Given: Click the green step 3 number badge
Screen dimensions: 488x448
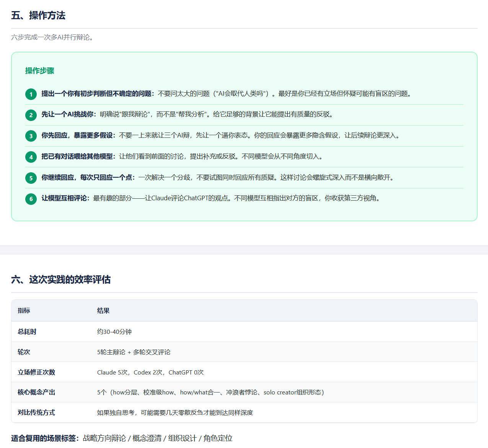Looking at the screenshot, I should 31,136.
